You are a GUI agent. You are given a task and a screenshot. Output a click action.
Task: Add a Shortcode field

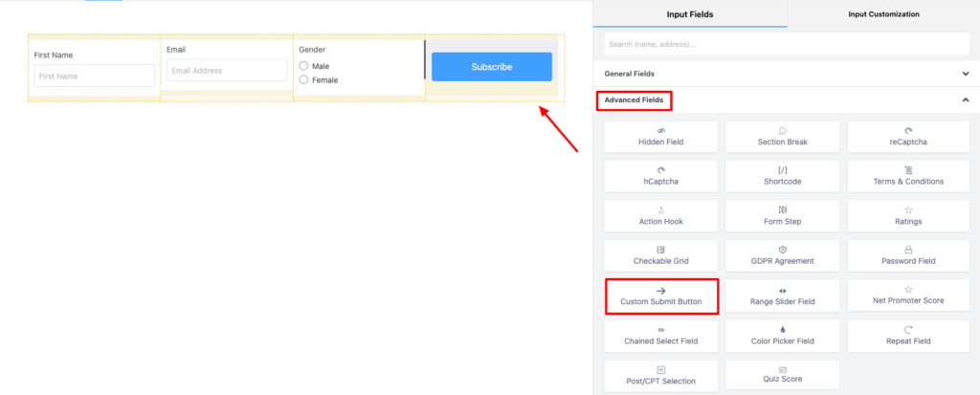[782, 176]
